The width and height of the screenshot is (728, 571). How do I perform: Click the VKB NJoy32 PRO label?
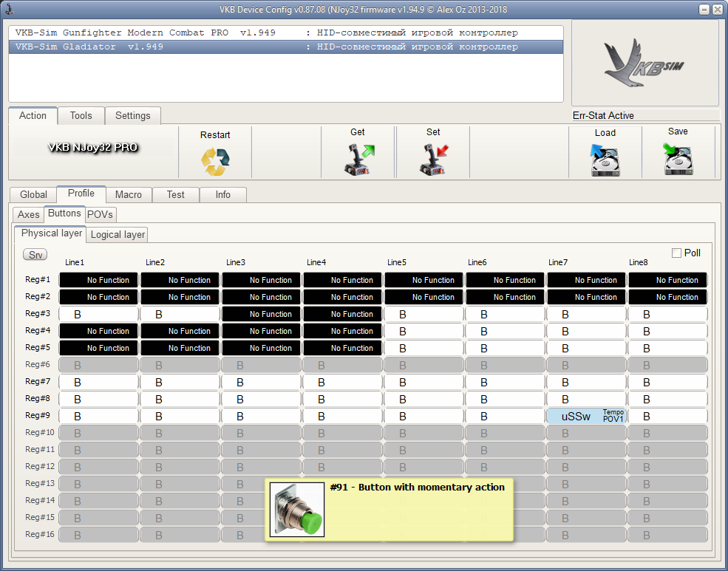(x=93, y=148)
